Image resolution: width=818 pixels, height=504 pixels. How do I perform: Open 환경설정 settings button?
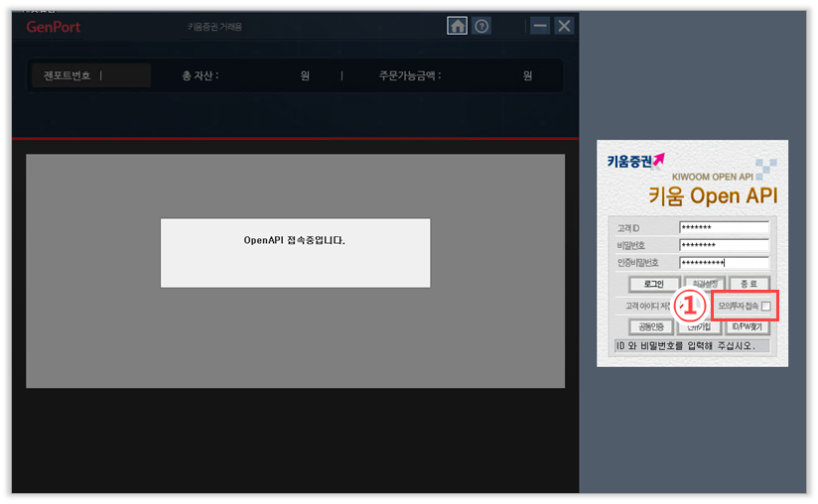(x=704, y=284)
